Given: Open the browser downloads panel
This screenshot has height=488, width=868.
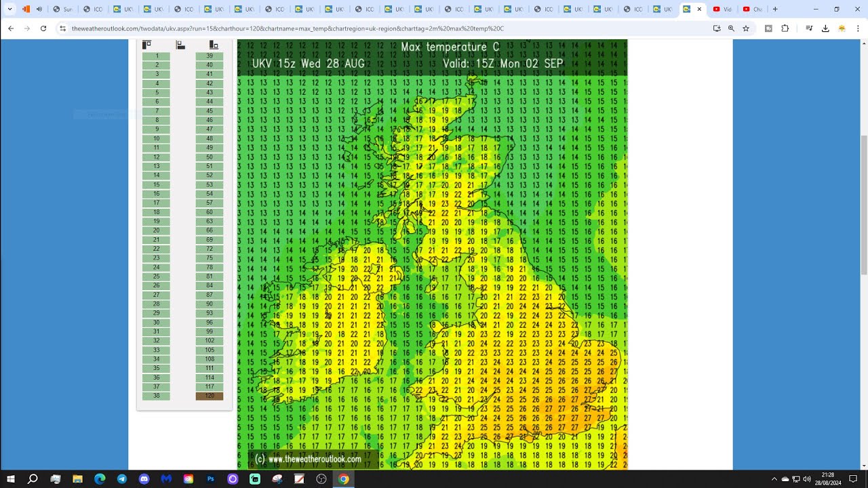Looking at the screenshot, I should tap(825, 28).
